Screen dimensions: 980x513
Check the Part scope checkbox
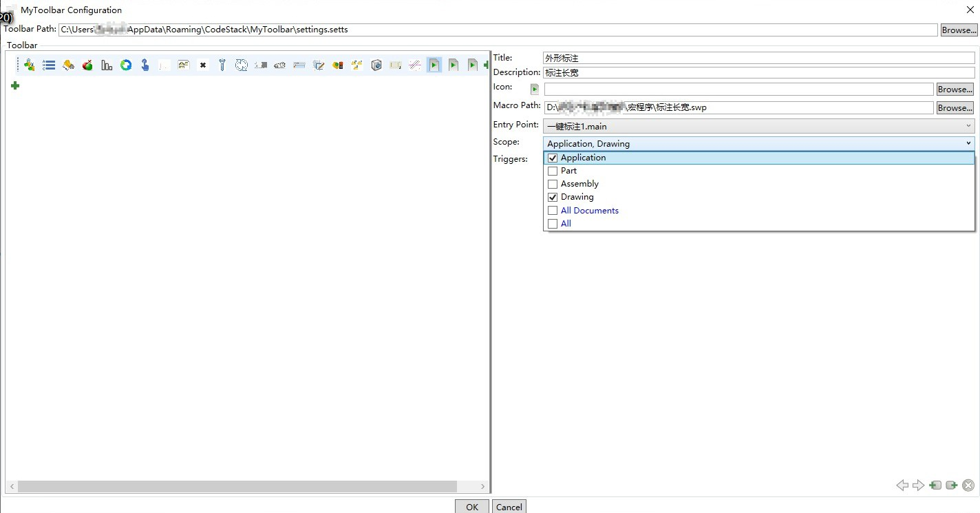pyautogui.click(x=553, y=171)
